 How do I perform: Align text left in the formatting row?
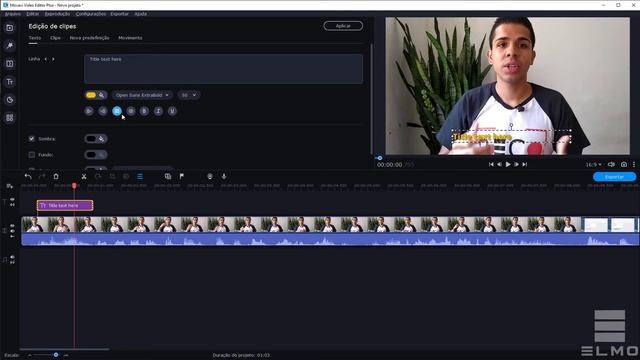(89, 111)
